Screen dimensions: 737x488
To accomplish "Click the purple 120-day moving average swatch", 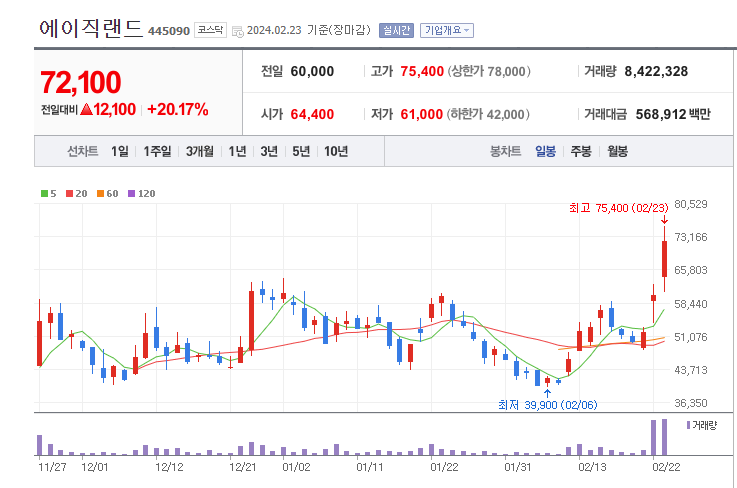I will [x=131, y=194].
